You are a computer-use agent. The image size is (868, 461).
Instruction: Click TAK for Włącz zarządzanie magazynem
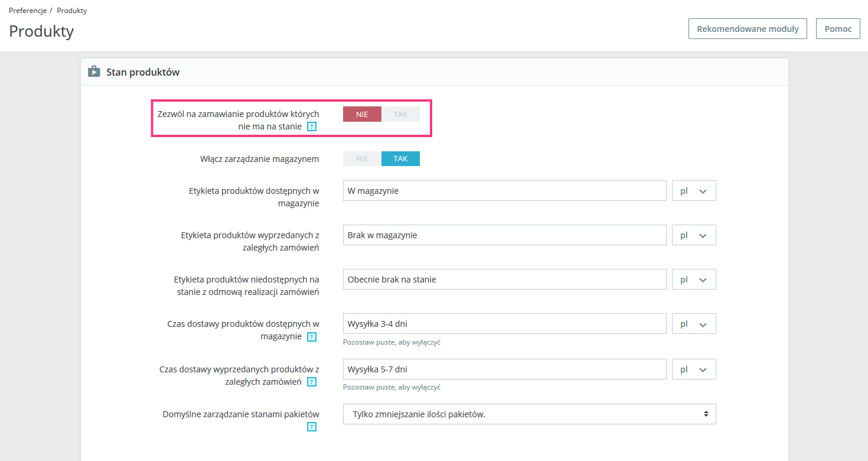coord(400,159)
